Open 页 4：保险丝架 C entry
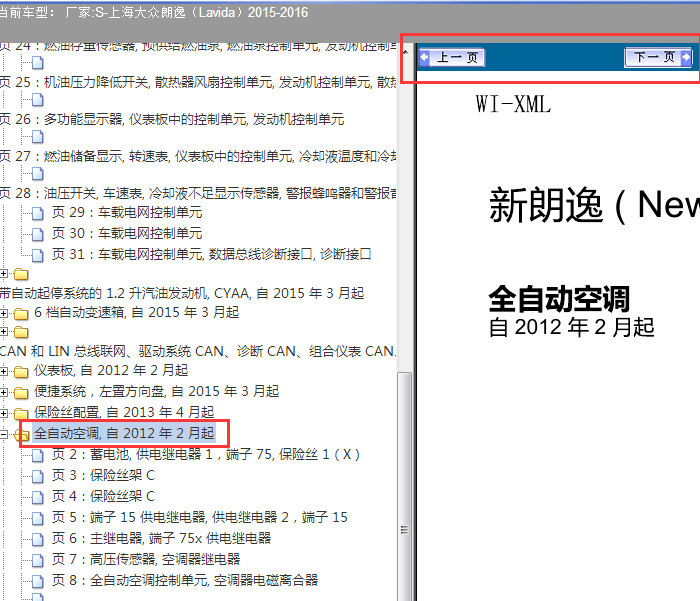Image resolution: width=700 pixels, height=601 pixels. point(103,496)
